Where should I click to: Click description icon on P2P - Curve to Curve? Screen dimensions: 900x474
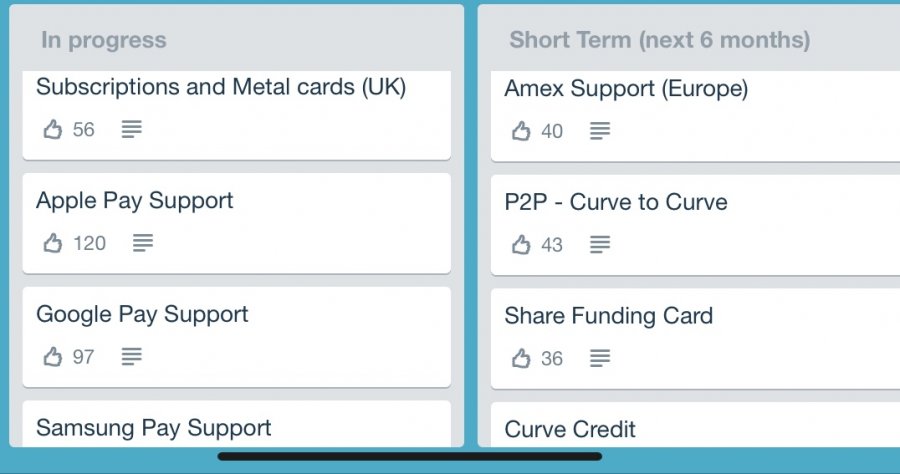click(600, 244)
